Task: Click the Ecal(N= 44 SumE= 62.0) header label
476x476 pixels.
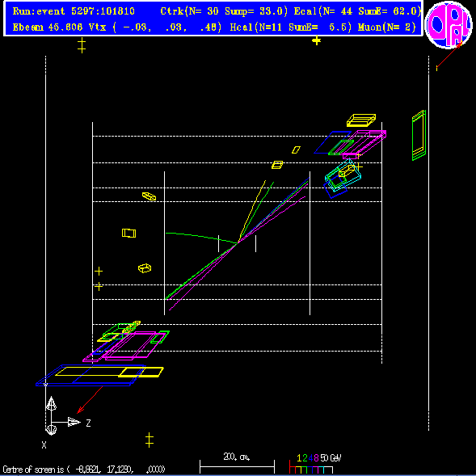Action: (358, 11)
